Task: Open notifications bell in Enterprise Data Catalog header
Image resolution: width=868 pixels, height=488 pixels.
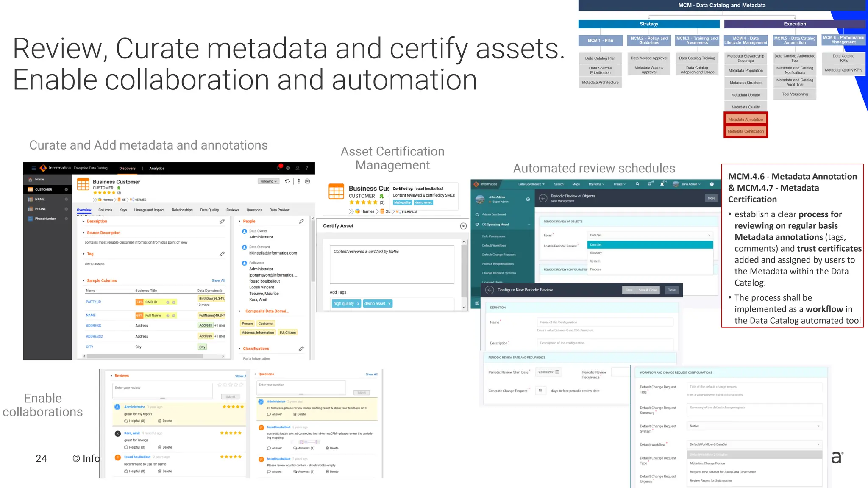Action: click(x=279, y=168)
